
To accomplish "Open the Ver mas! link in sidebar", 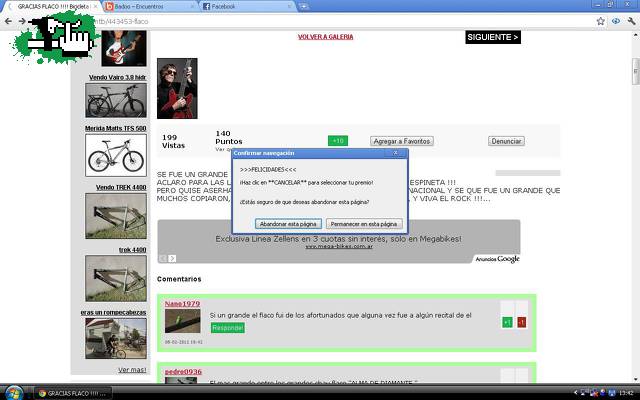I will point(132,369).
